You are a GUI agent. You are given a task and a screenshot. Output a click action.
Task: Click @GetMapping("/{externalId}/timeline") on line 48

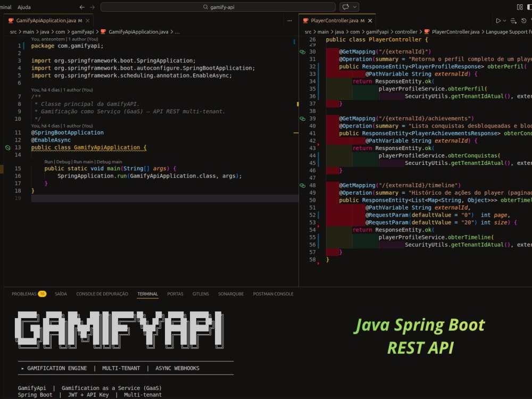click(400, 186)
